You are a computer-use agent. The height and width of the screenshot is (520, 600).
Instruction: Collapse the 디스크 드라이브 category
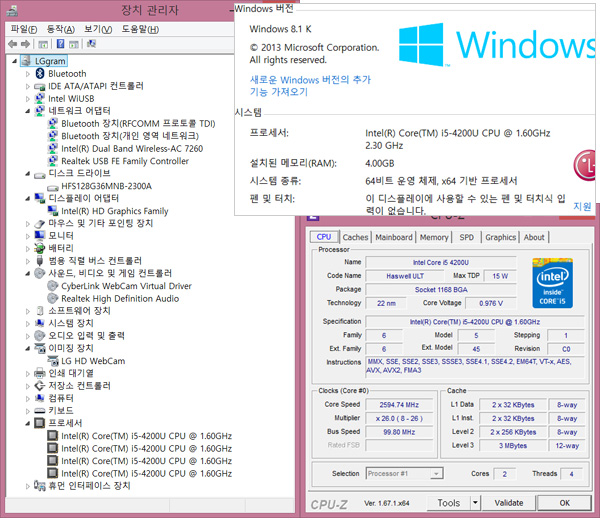pyautogui.click(x=28, y=174)
